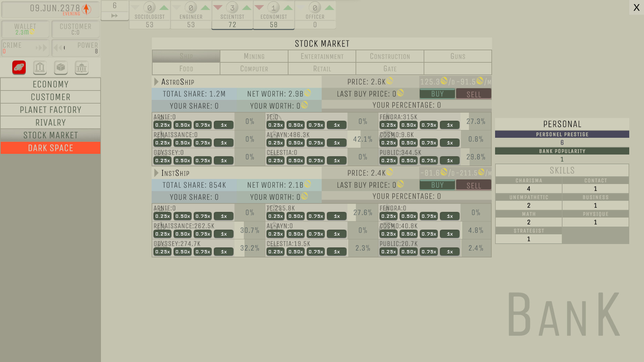
Task: Click BUY for AstroShip stock
Action: click(x=437, y=94)
